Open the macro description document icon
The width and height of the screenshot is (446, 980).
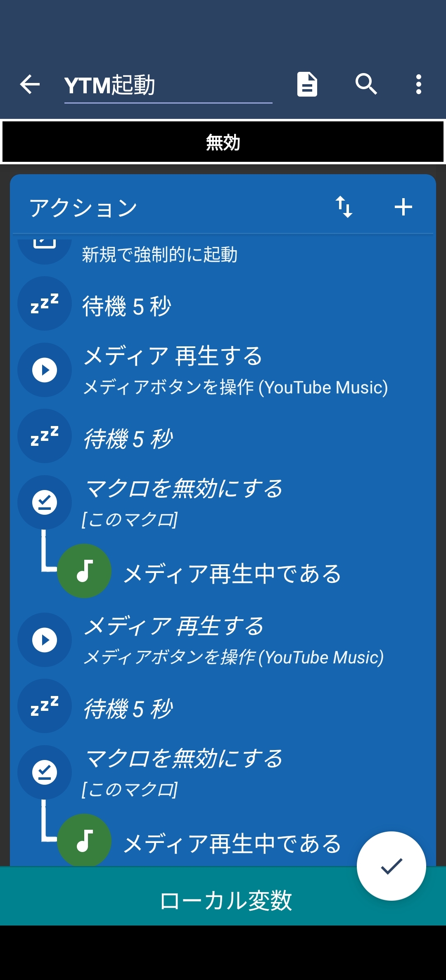[x=307, y=85]
